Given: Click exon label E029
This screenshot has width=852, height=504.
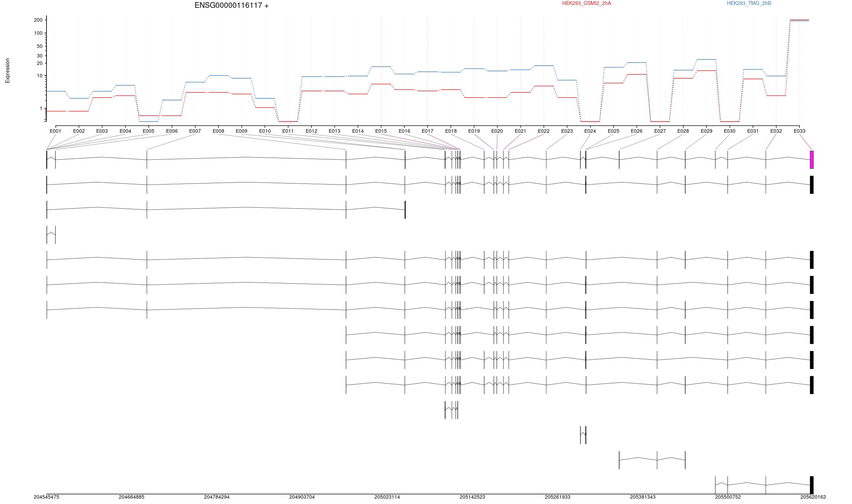Looking at the screenshot, I should pyautogui.click(x=706, y=131).
